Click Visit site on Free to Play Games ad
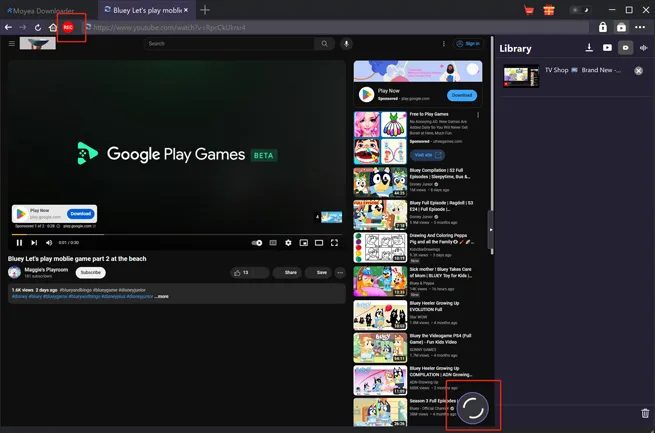The height and width of the screenshot is (433, 655). pos(427,155)
